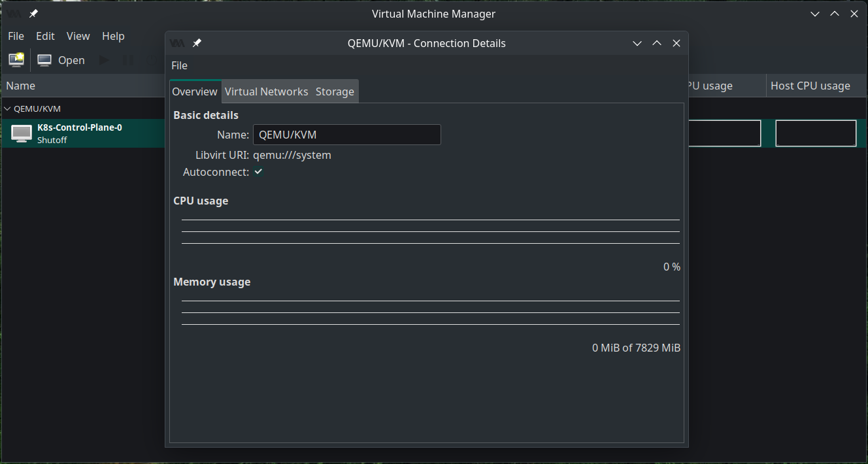Open File menu in Connection Details window
This screenshot has width=868, height=464.
[179, 65]
